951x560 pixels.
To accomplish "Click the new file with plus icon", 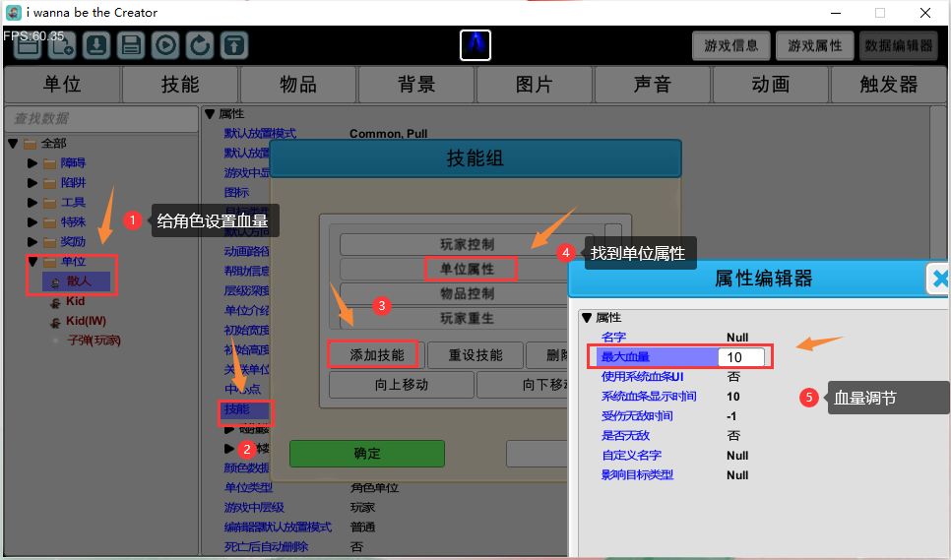I will pyautogui.click(x=62, y=45).
